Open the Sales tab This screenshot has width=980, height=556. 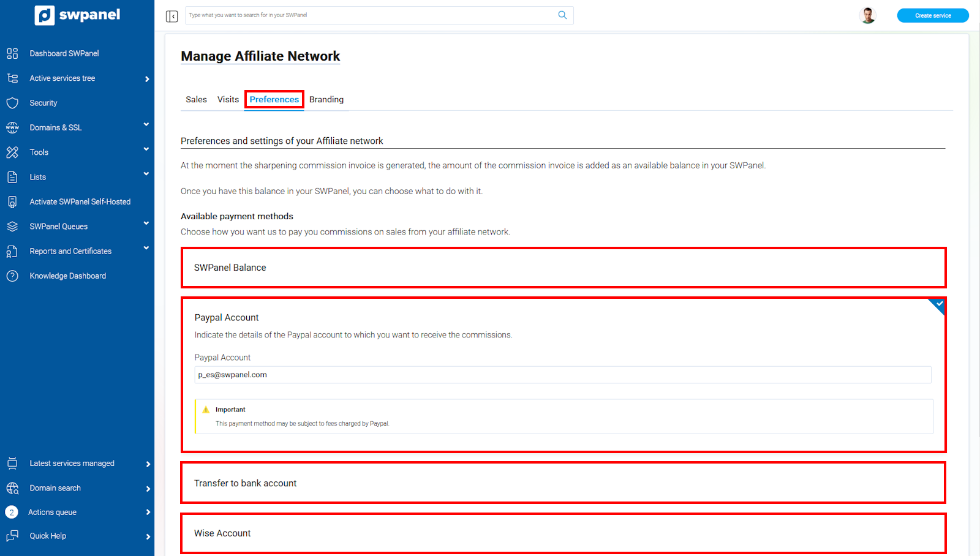(x=196, y=100)
